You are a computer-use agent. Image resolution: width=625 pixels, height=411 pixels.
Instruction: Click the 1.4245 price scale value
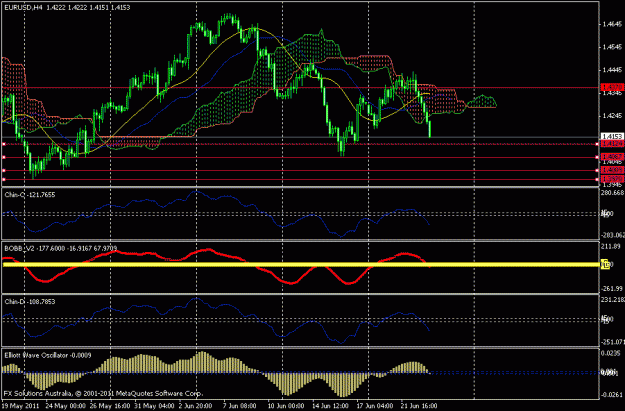click(x=613, y=116)
